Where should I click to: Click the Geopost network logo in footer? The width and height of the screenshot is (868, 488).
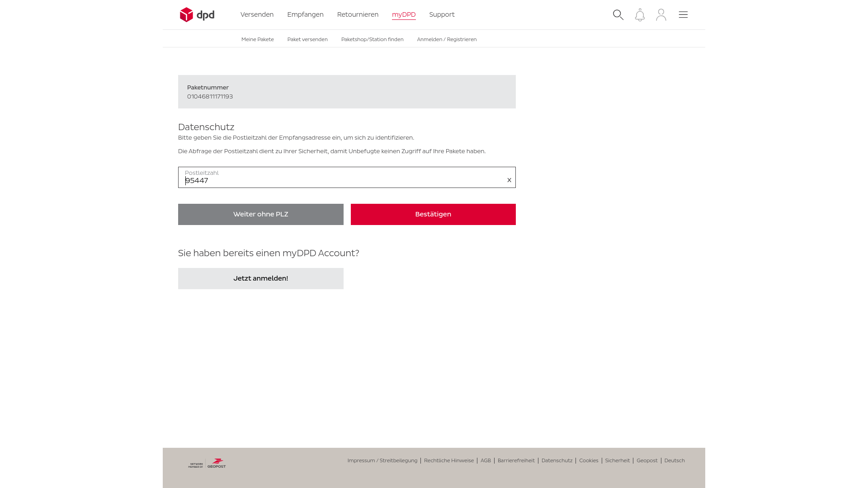pos(207,464)
